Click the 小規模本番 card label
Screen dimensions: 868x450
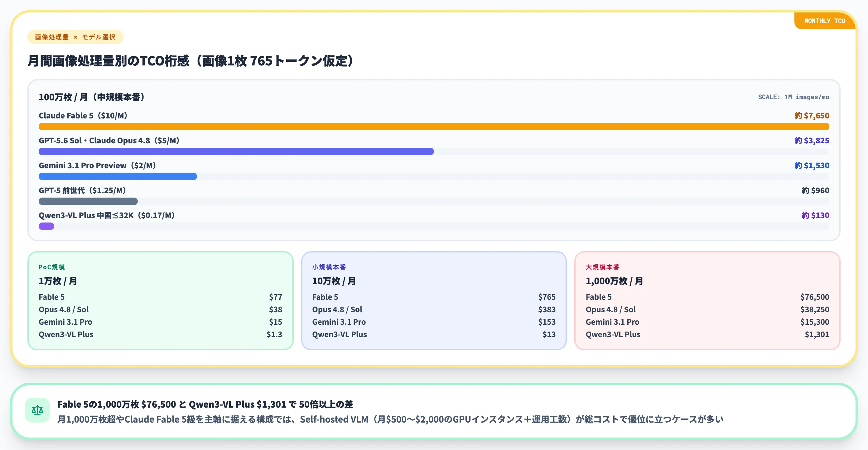pyautogui.click(x=329, y=267)
